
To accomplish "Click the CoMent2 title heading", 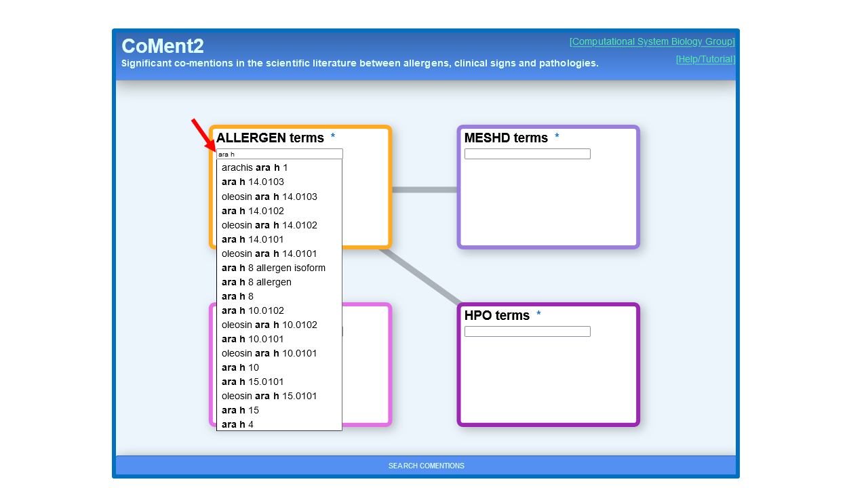I will click(163, 46).
